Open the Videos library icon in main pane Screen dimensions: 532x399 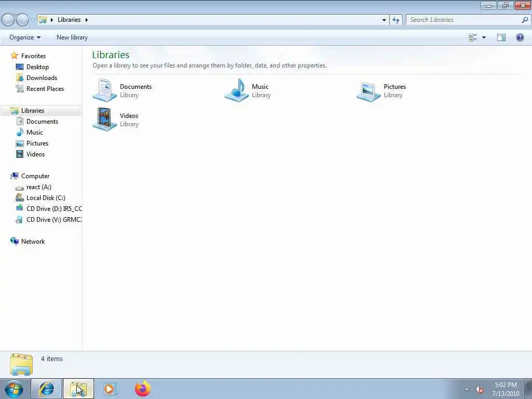(104, 119)
